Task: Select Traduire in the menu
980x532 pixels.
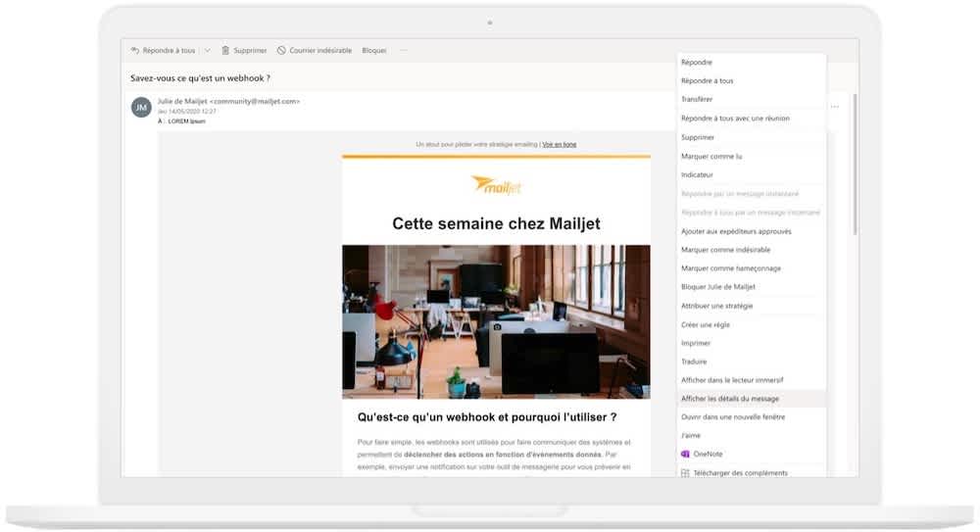Action: [752, 362]
